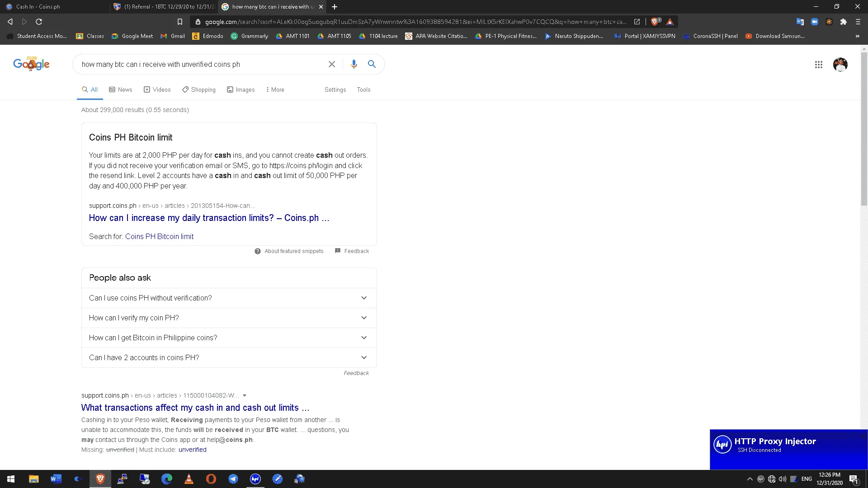Image resolution: width=868 pixels, height=488 pixels.
Task: Open Telegram from taskbar
Action: click(233, 479)
